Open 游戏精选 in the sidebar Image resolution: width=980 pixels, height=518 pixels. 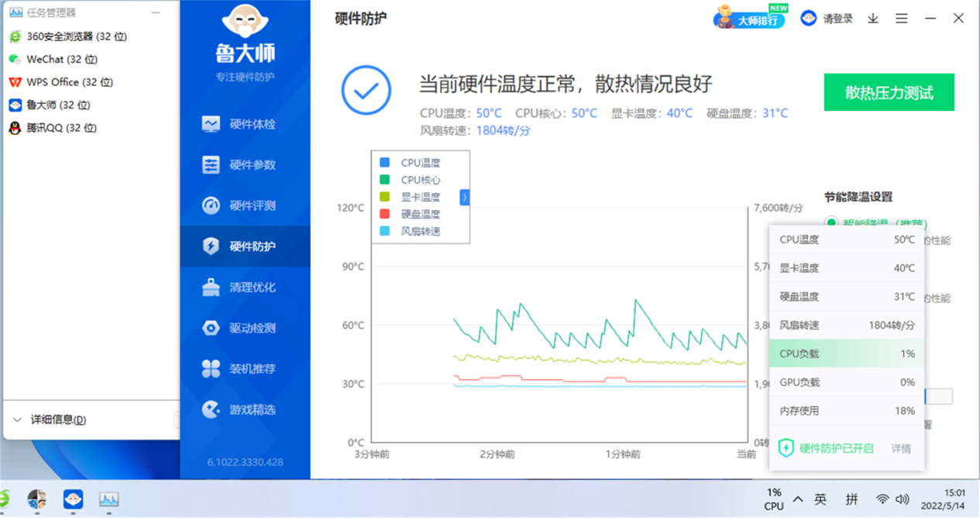(x=246, y=409)
